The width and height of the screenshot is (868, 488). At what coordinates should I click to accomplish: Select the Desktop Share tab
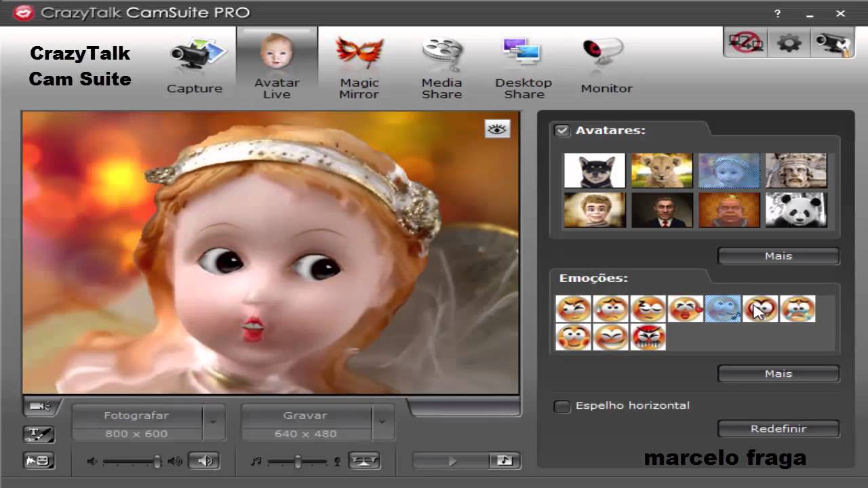524,66
